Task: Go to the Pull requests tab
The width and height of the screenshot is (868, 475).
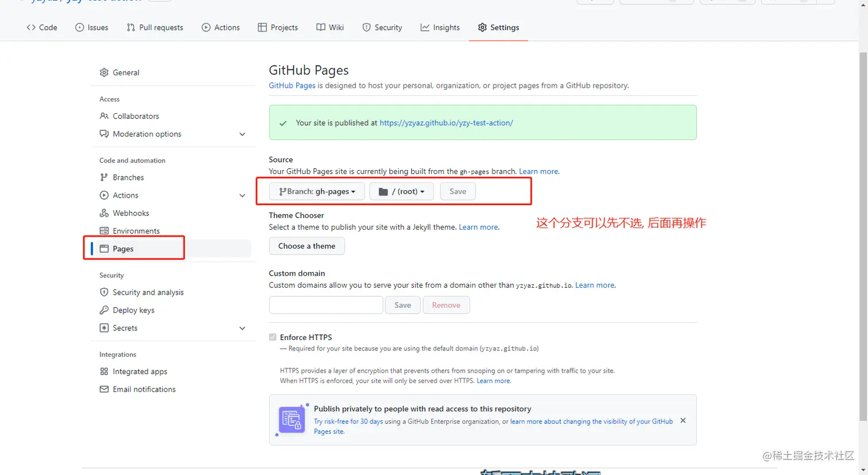Action: [155, 28]
